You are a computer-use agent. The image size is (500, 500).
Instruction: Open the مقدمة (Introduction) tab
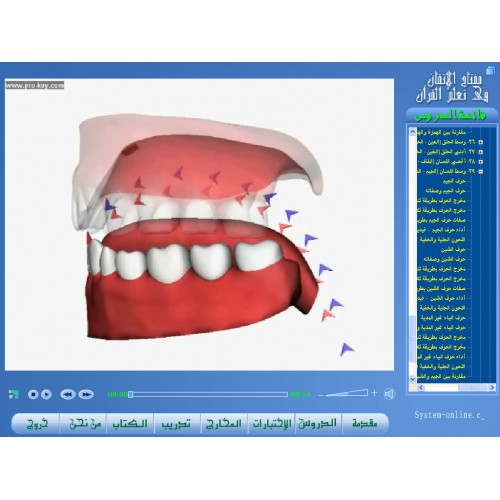click(365, 423)
